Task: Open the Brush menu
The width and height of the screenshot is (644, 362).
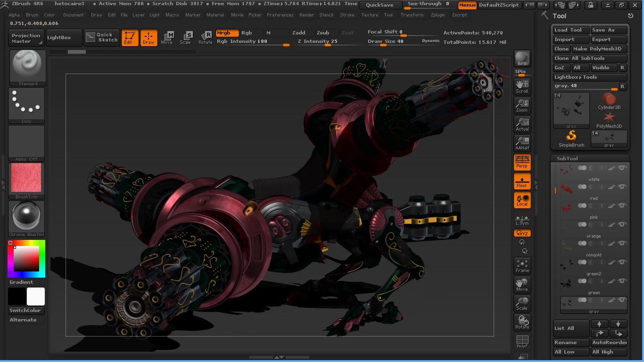Action: click(x=33, y=15)
